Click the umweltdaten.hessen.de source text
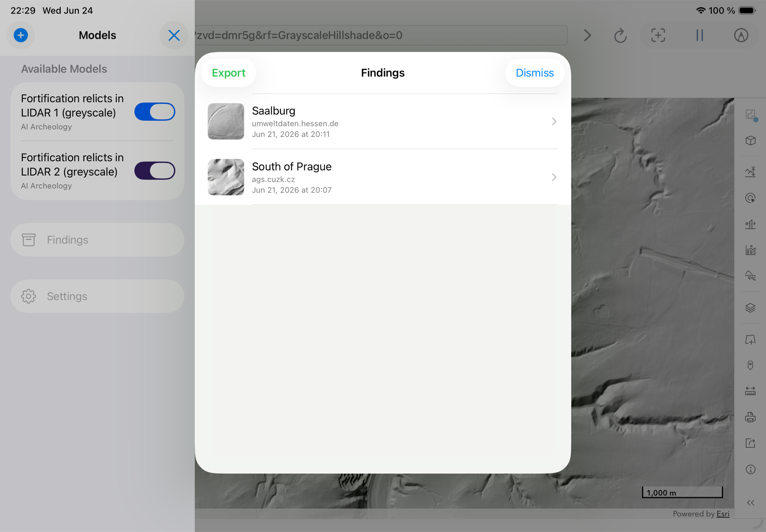Image resolution: width=766 pixels, height=532 pixels. [x=295, y=124]
